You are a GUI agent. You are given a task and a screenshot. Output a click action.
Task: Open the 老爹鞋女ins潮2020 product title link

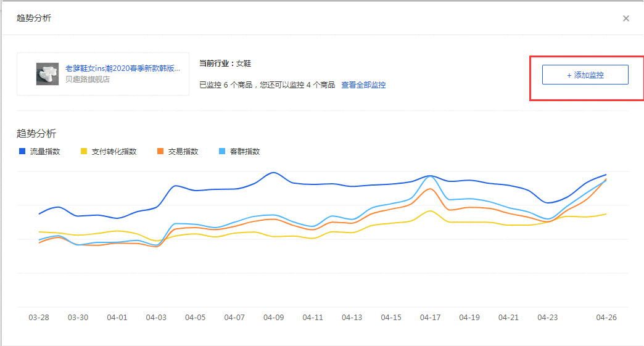click(123, 68)
